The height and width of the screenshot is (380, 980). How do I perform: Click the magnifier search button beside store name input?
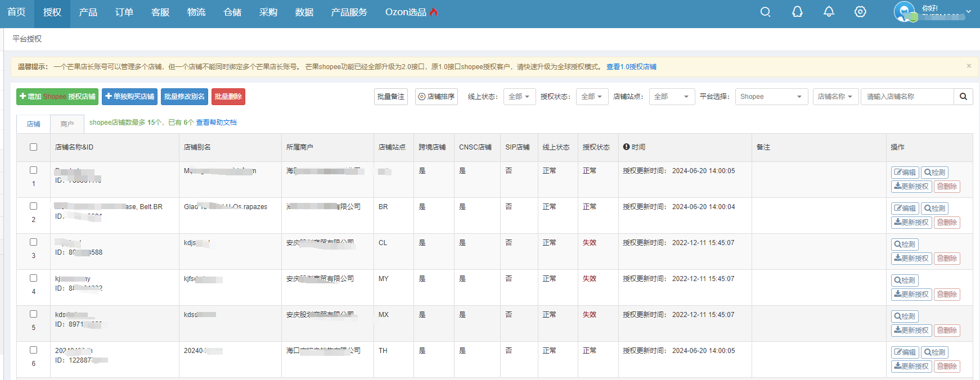(963, 97)
